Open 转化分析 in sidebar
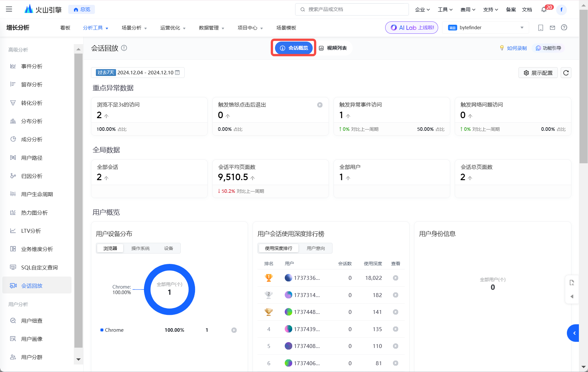 37,103
